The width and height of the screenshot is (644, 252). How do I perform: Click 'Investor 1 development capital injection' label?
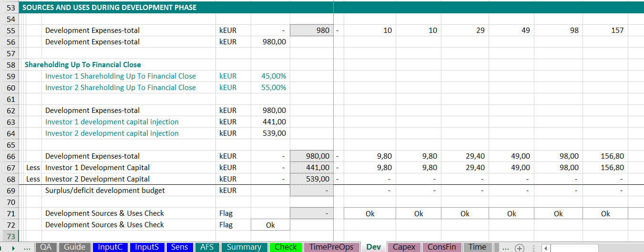tap(112, 122)
